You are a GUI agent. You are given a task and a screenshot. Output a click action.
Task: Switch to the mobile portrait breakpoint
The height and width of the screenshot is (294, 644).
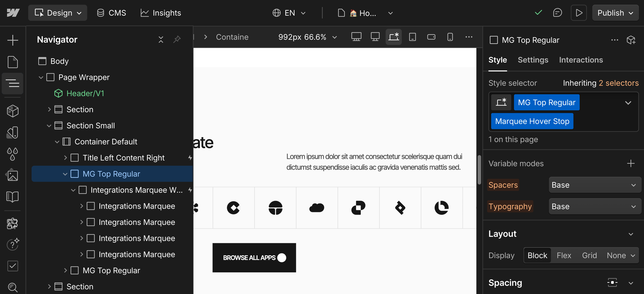[x=450, y=37]
